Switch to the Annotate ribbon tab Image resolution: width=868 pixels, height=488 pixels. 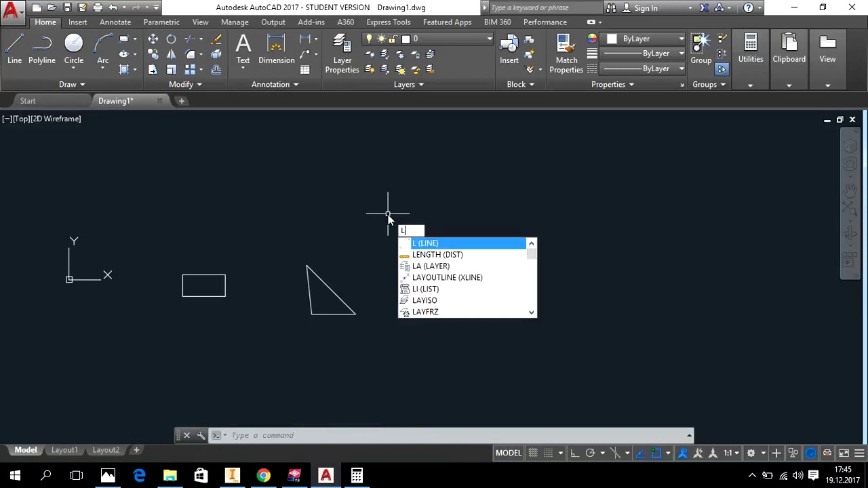point(115,22)
